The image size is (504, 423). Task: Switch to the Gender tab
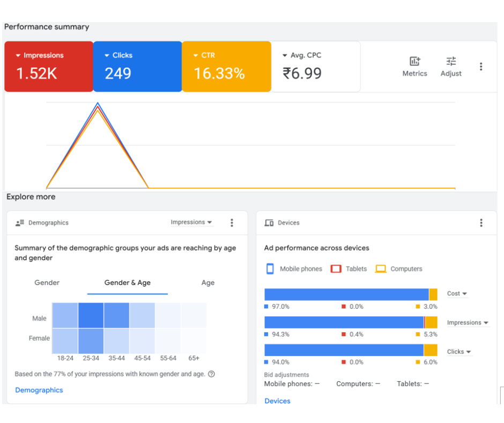[47, 283]
